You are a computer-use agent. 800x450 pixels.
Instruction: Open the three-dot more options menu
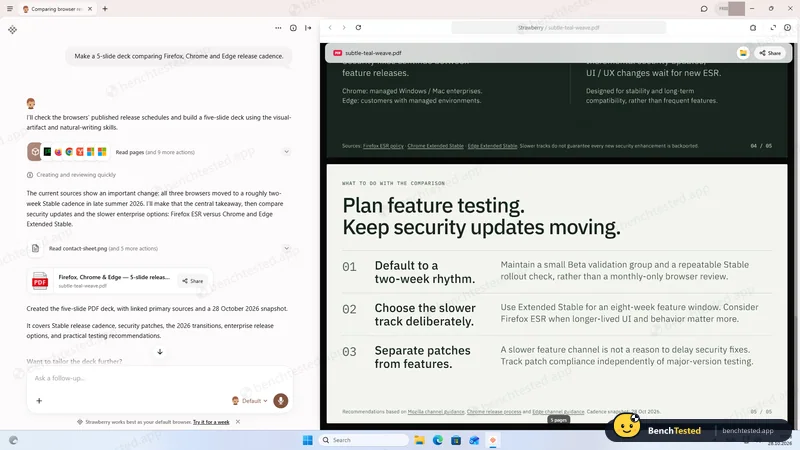click(278, 28)
